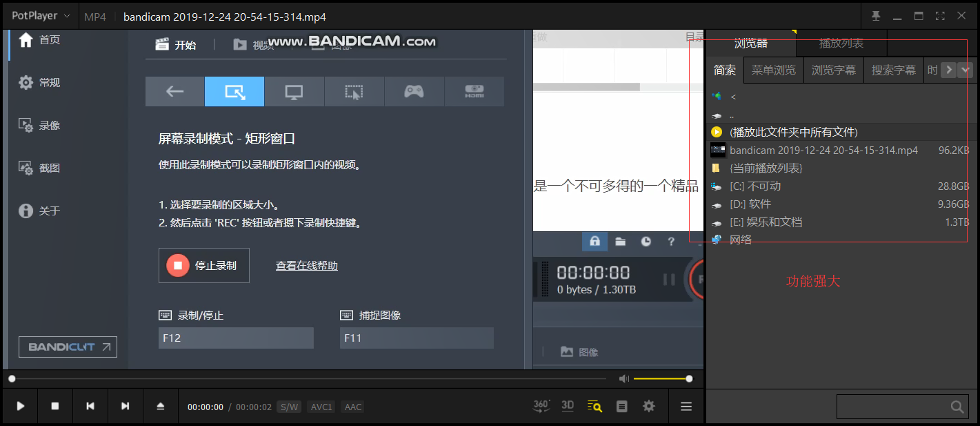Click the question mark help icon in video
The height and width of the screenshot is (426, 980).
click(x=670, y=242)
